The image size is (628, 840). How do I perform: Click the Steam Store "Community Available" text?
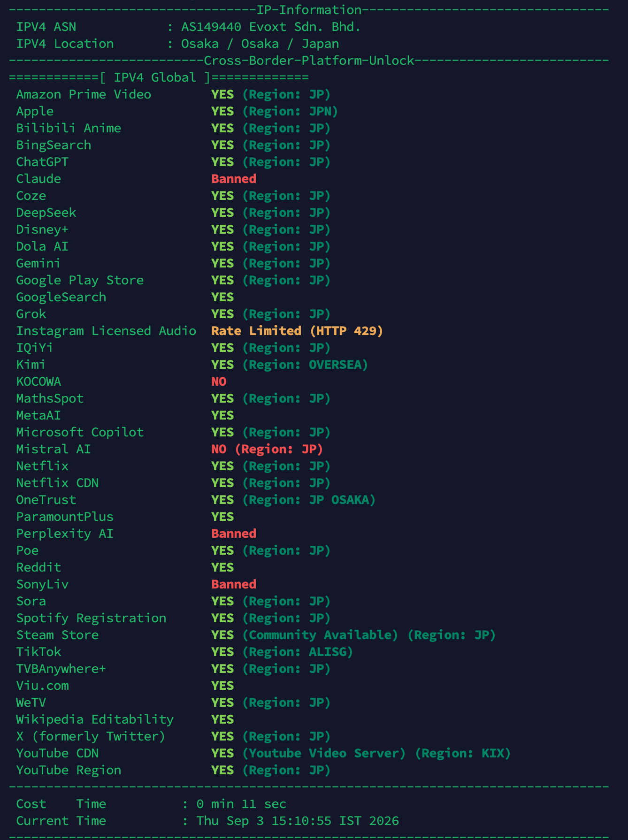(x=320, y=635)
